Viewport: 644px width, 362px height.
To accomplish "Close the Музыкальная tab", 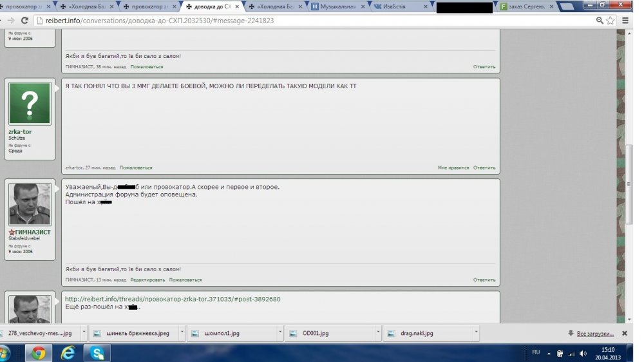I will tap(363, 6).
